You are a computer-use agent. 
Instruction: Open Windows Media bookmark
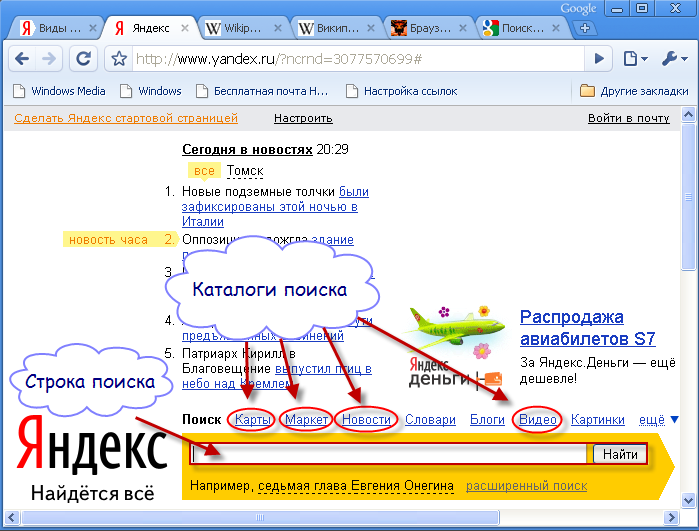tap(59, 91)
